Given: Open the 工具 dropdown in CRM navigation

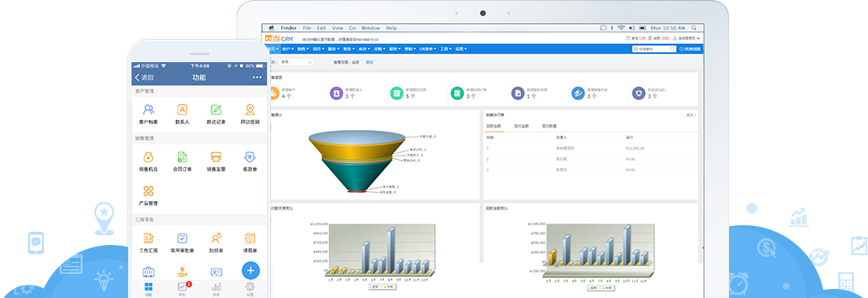Looking at the screenshot, I should [x=446, y=49].
